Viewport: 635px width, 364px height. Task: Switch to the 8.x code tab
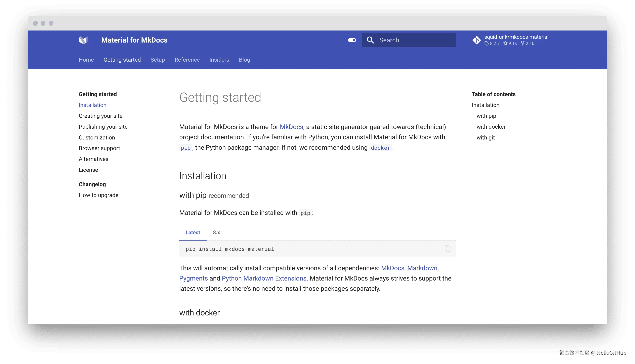pos(216,233)
